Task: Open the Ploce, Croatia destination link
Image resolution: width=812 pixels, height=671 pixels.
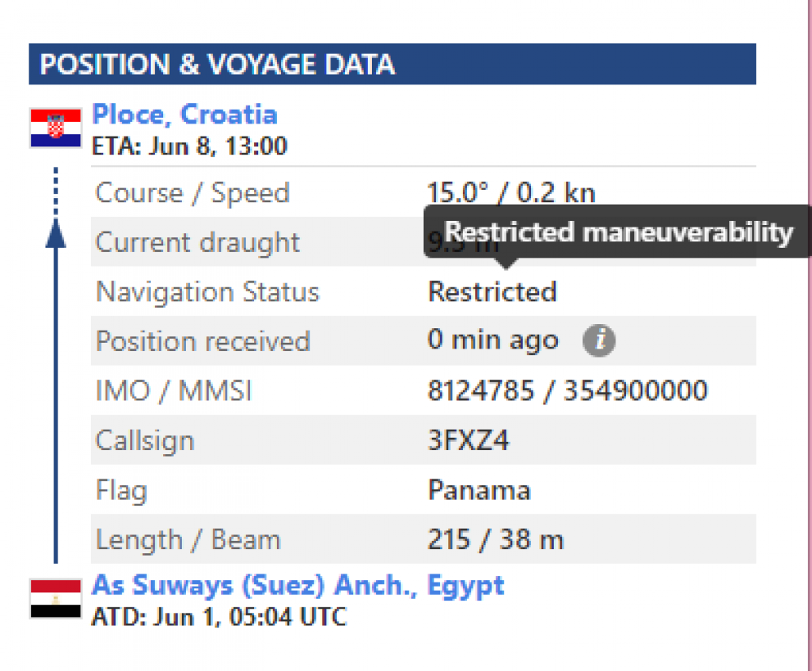Action: [x=184, y=114]
